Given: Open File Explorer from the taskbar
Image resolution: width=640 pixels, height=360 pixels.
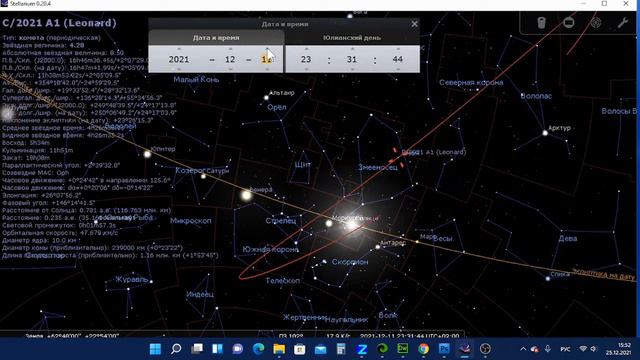Looking at the screenshot, I should [279, 349].
